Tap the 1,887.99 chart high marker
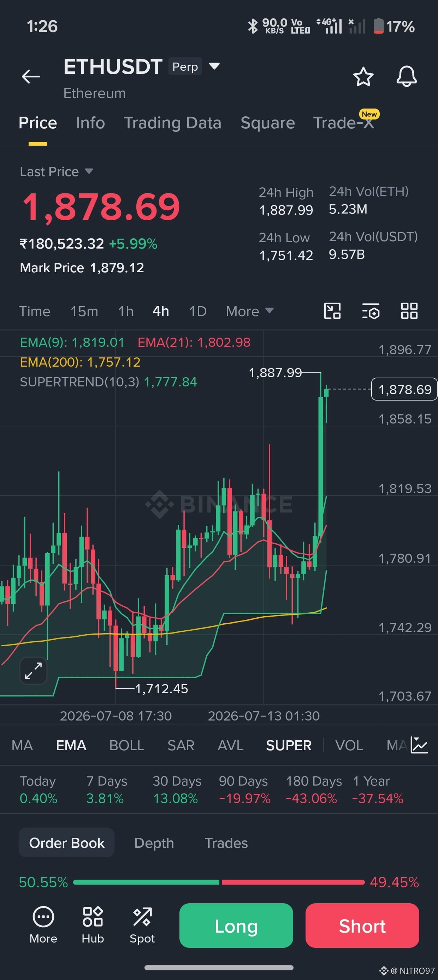The height and width of the screenshot is (980, 438). 275,373
